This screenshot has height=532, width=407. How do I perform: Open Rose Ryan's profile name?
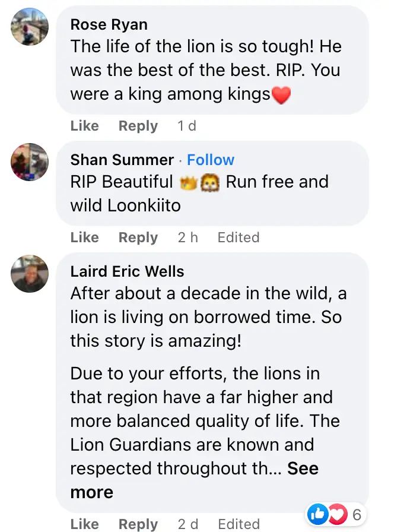click(x=109, y=24)
